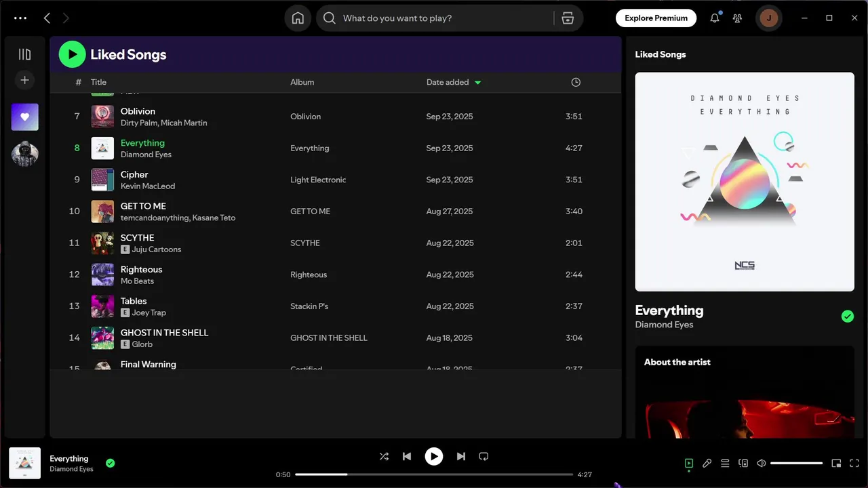Select GET TO ME song title
Viewport: 868px width, 488px height.
click(x=143, y=206)
